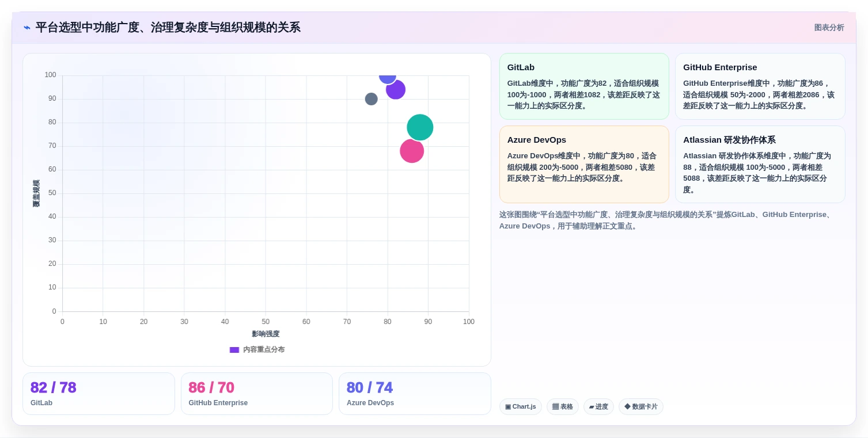Click the 图表分析 label in header

(829, 28)
